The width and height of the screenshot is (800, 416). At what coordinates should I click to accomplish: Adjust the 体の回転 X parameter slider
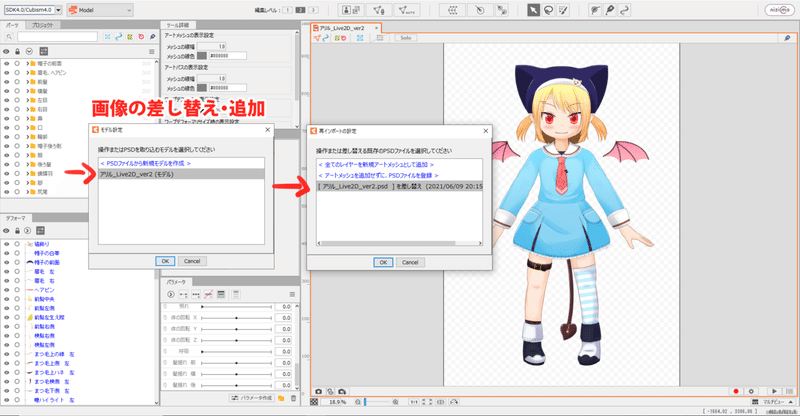[237, 318]
